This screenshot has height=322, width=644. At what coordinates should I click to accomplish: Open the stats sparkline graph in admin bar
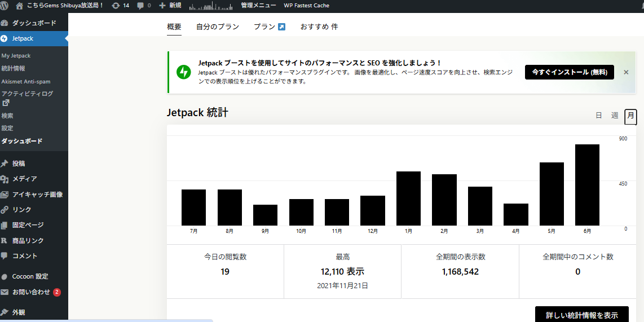(x=211, y=6)
